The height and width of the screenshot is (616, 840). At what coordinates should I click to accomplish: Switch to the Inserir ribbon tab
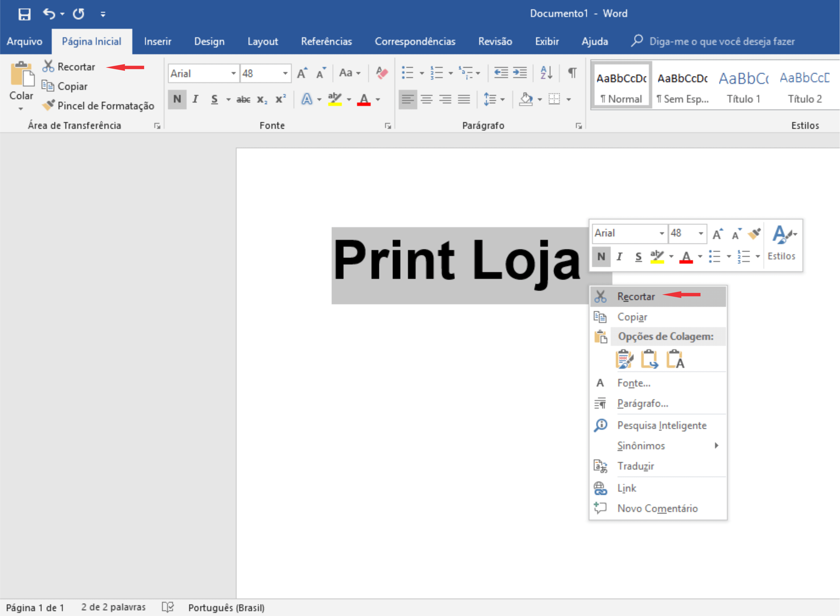coord(157,42)
